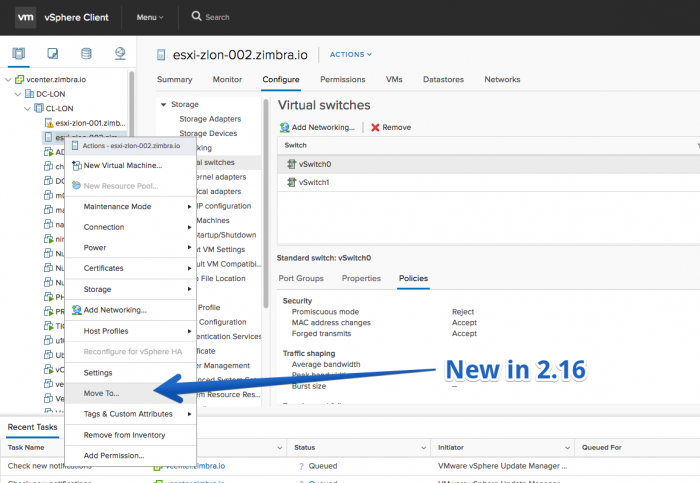The width and height of the screenshot is (700, 483).
Task: Select Remove from Inventory
Action: (130, 435)
